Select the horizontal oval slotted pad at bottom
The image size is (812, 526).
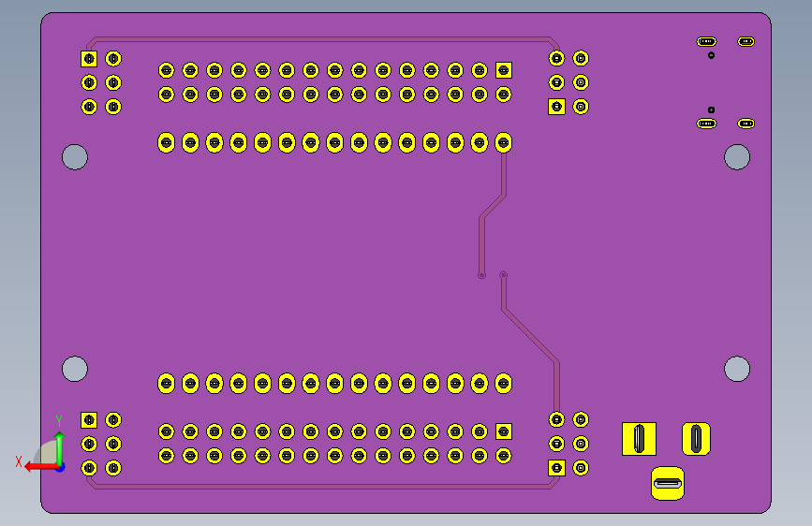(x=668, y=484)
